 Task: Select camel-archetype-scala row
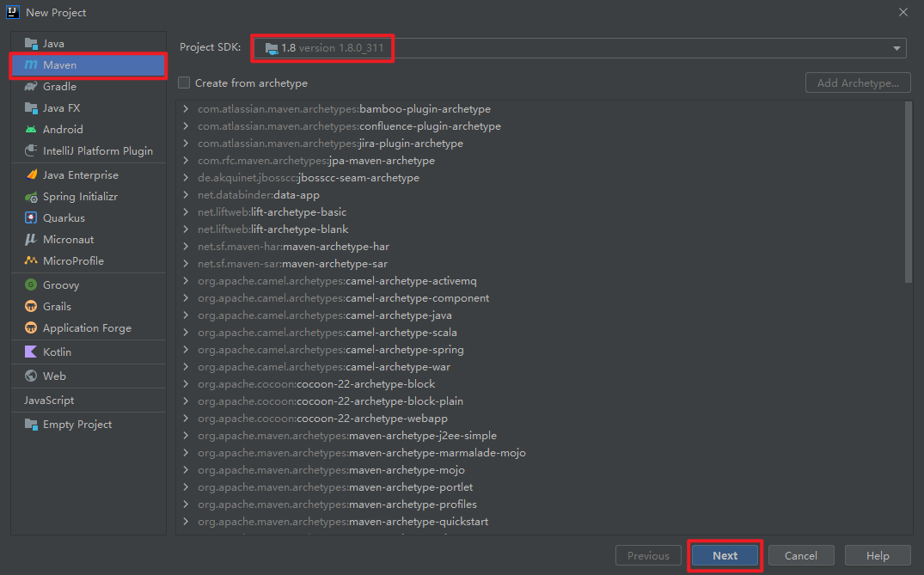click(540, 333)
